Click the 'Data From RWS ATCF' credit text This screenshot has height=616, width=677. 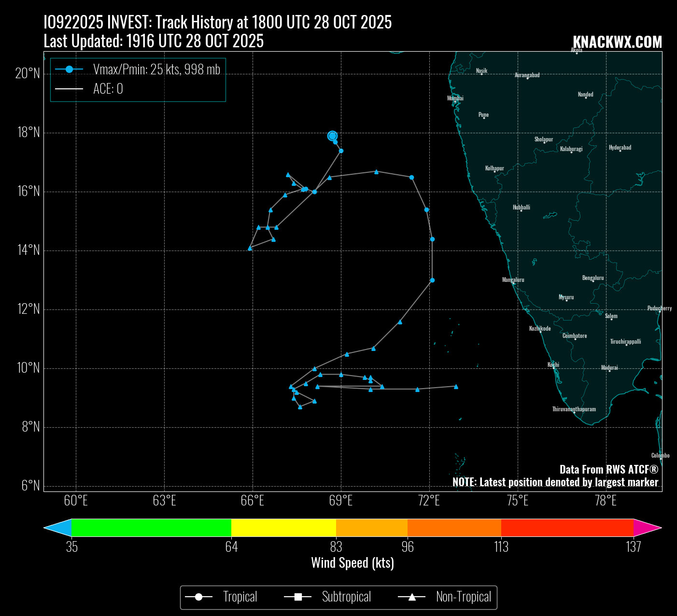608,469
